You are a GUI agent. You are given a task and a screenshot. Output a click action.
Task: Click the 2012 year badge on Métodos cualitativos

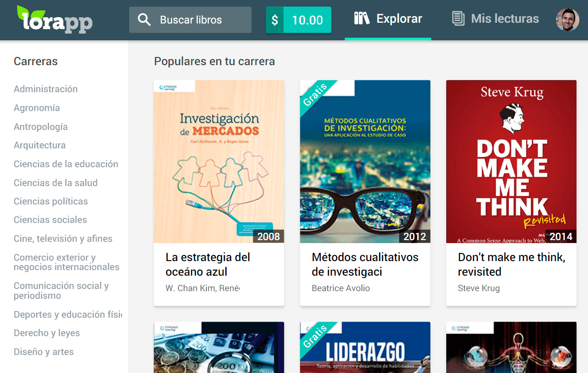coord(415,236)
